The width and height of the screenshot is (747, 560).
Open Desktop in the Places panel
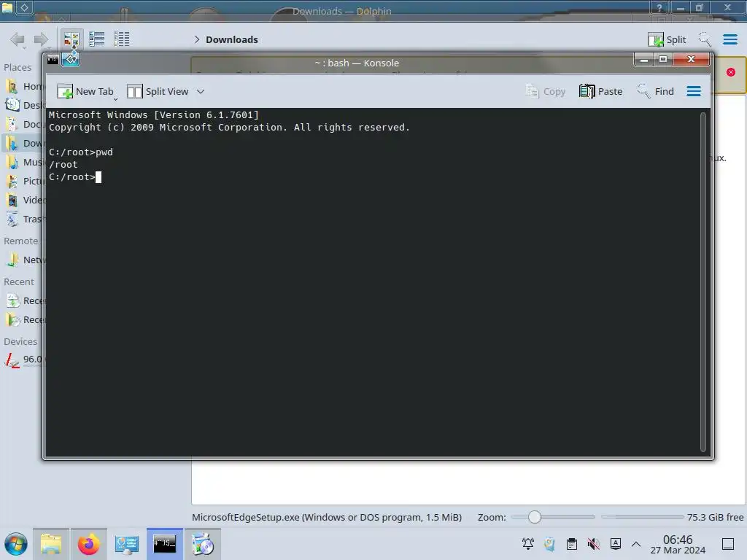coord(24,105)
